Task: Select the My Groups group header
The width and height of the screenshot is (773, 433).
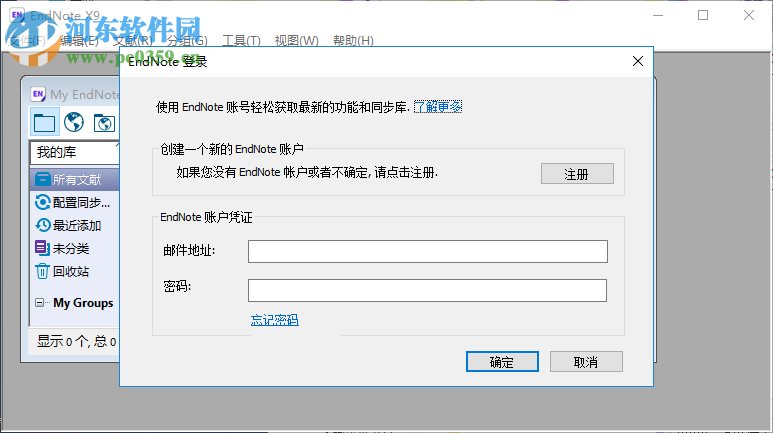Action: 83,303
